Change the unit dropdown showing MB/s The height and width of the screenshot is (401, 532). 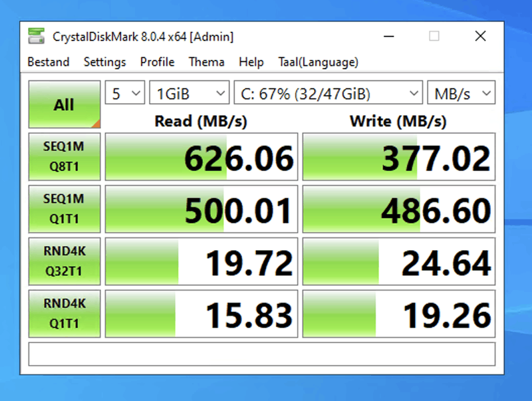tap(461, 92)
